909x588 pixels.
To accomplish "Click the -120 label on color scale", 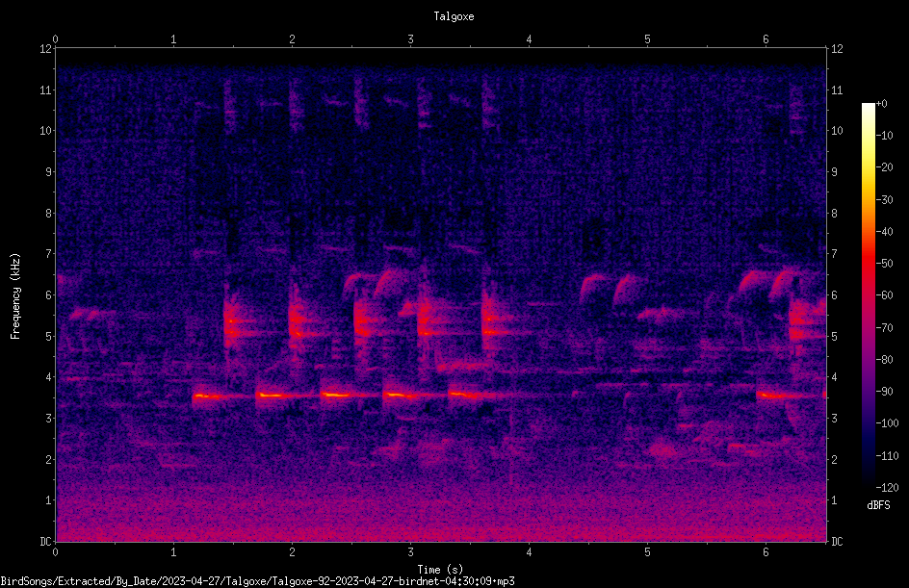I will pos(887,487).
